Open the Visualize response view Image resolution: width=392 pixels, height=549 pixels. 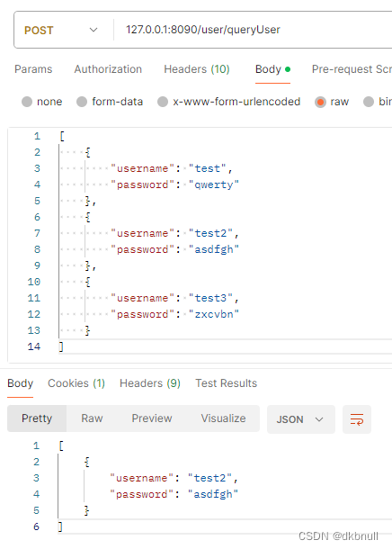[x=223, y=418]
